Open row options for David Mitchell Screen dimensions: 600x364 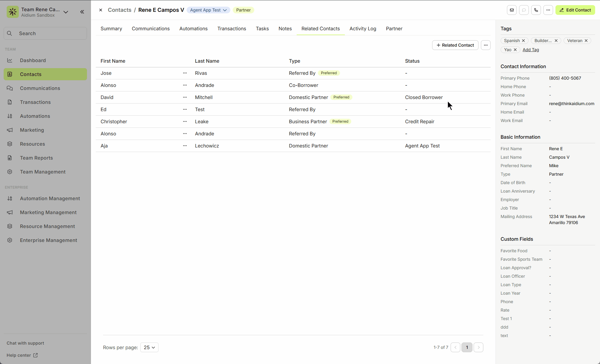[x=185, y=97]
